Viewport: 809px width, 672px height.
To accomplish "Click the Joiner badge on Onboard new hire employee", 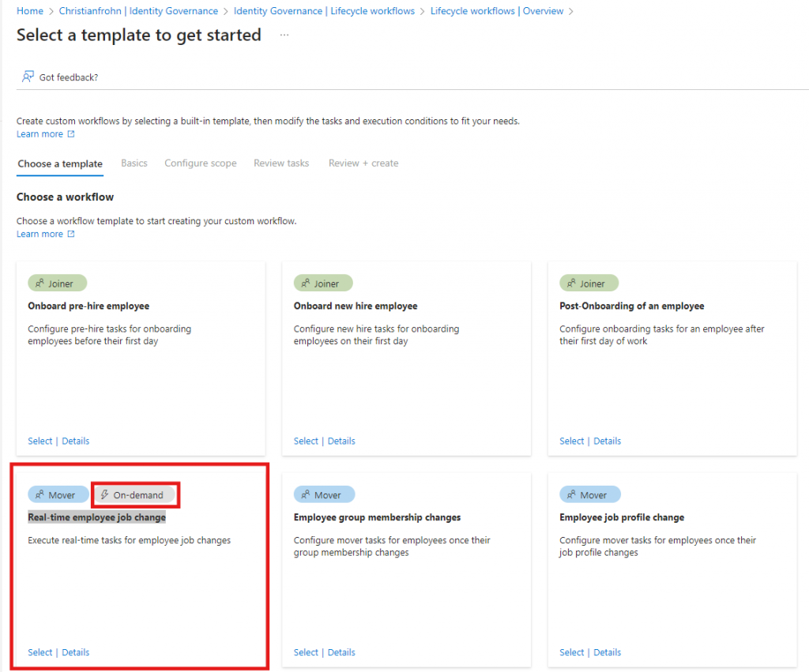I will tap(323, 283).
